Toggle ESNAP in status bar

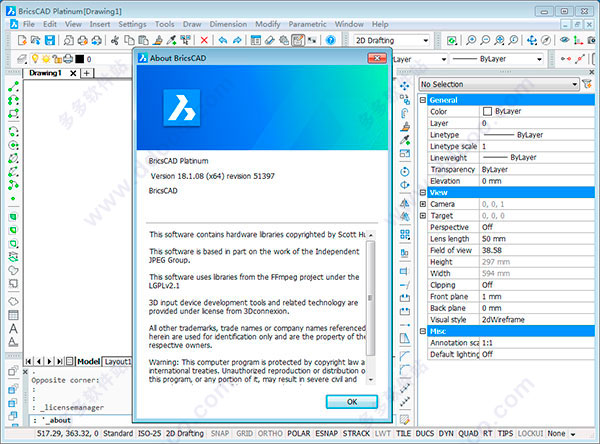pyautogui.click(x=327, y=433)
